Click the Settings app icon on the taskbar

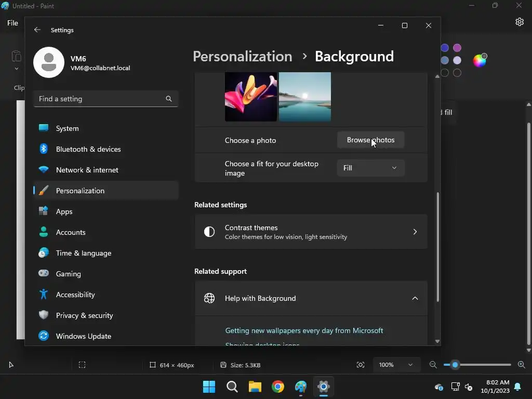pyautogui.click(x=324, y=387)
